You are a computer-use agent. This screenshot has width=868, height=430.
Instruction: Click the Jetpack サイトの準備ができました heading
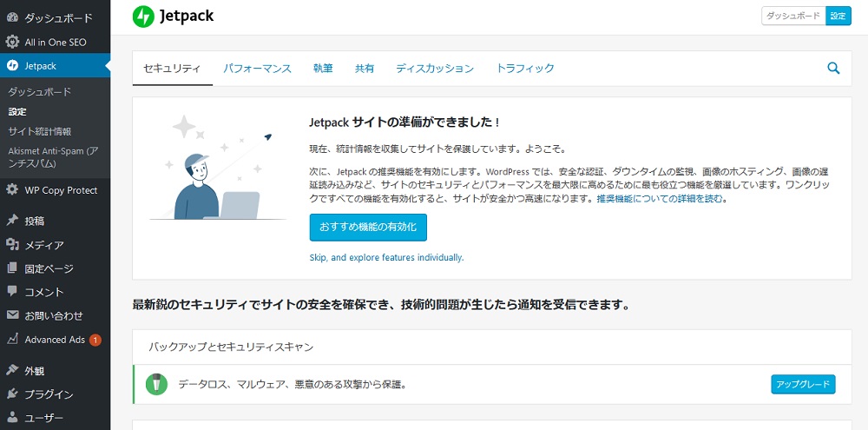(405, 122)
